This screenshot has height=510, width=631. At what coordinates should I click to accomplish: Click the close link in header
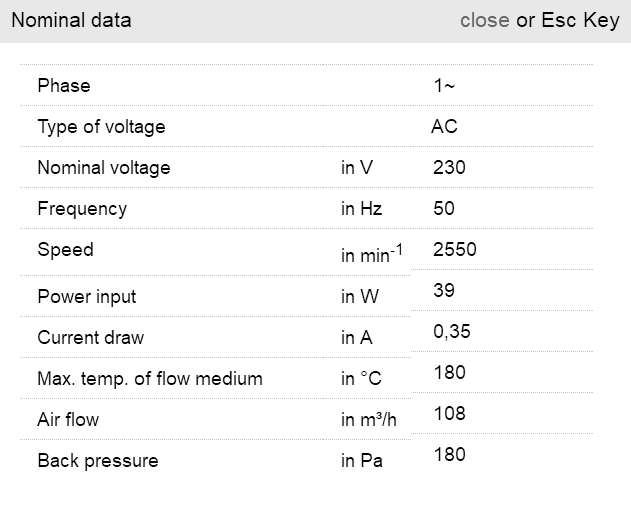pyautogui.click(x=484, y=20)
